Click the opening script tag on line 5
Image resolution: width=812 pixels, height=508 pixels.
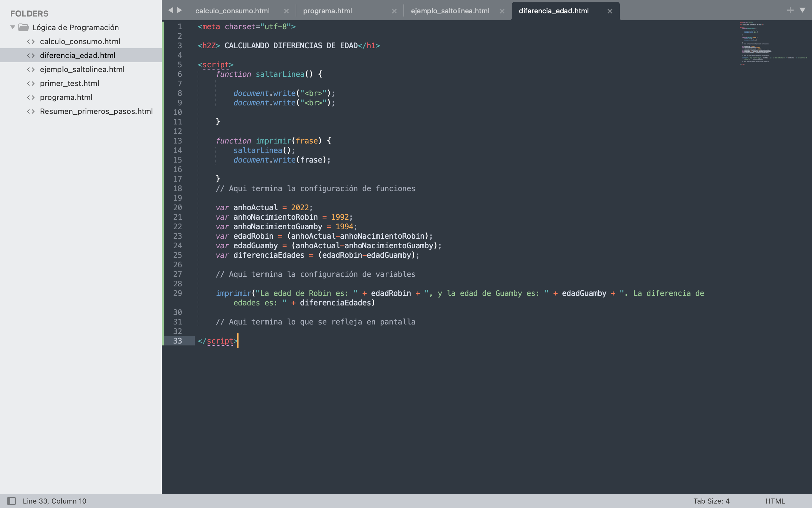[x=215, y=64]
